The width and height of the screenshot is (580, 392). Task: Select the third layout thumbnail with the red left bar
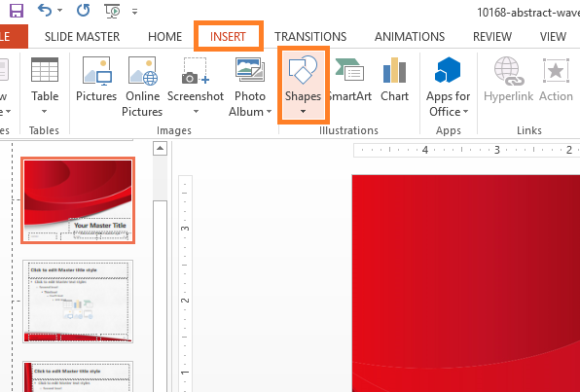click(78, 376)
